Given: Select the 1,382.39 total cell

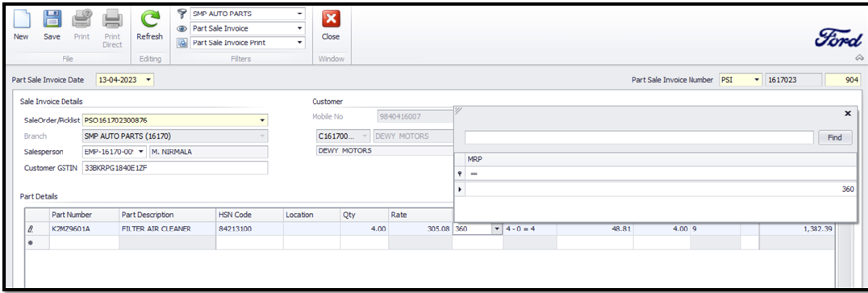Looking at the screenshot, I should pyautogui.click(x=796, y=228).
